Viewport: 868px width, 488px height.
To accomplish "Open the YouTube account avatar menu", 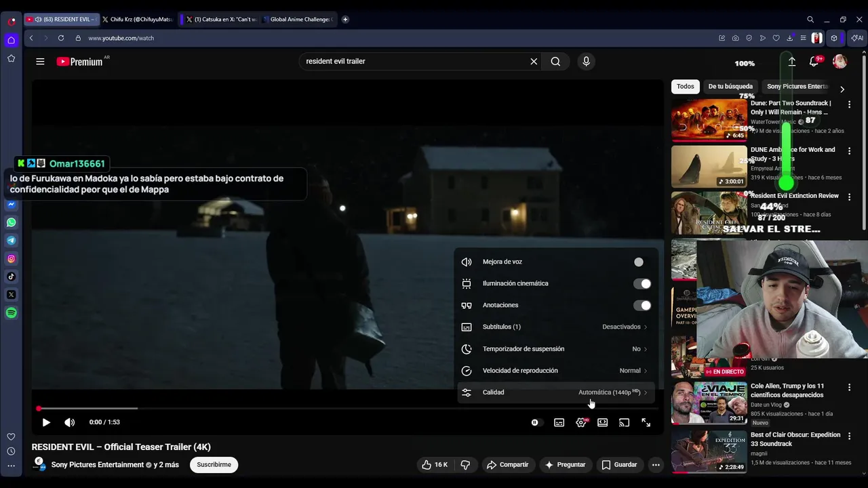I will [840, 62].
